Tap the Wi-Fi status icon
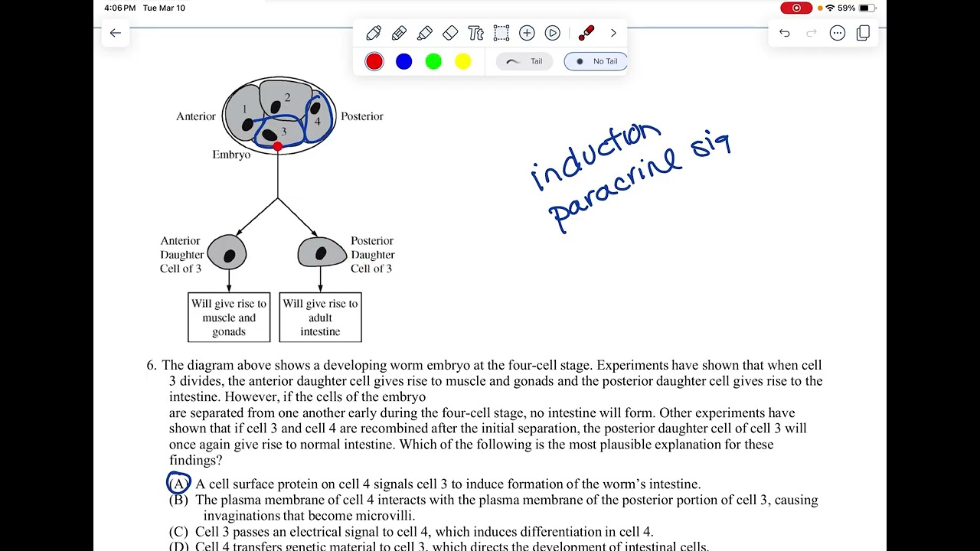The height and width of the screenshot is (551, 980). click(x=830, y=8)
